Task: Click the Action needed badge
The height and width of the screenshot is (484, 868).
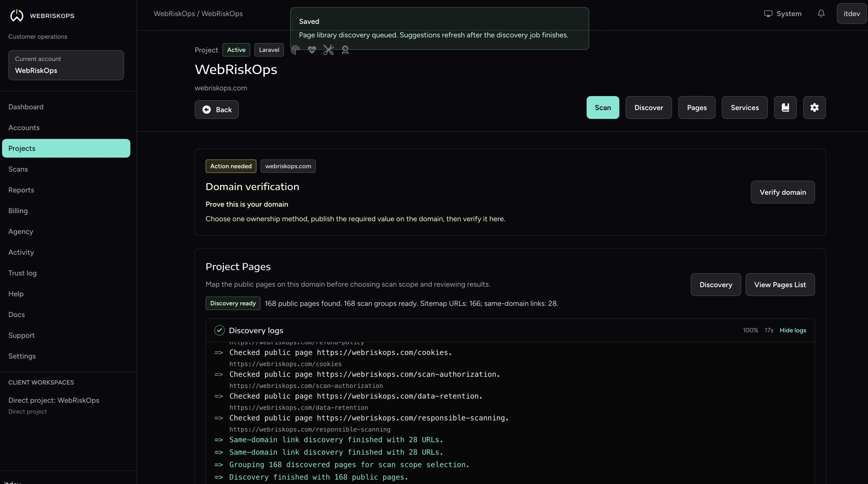Action: pyautogui.click(x=231, y=166)
